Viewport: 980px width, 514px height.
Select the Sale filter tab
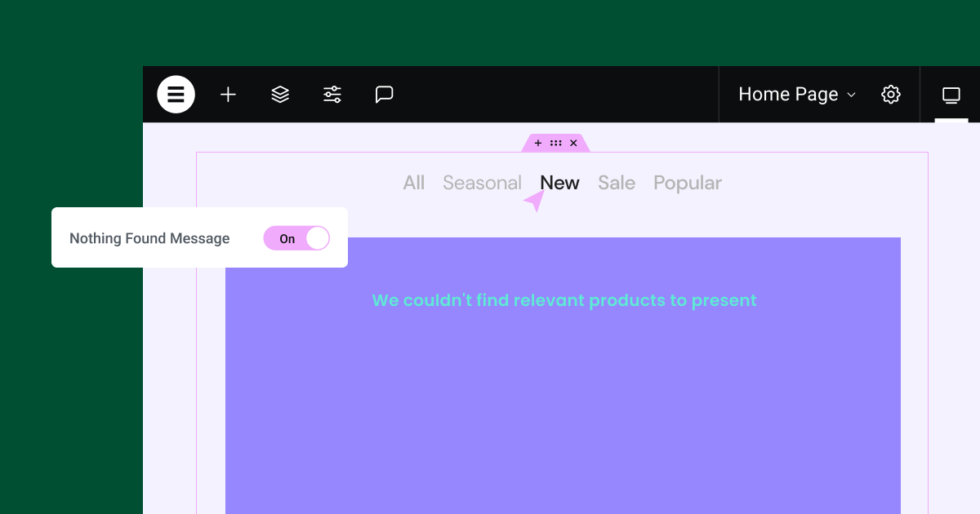617,183
